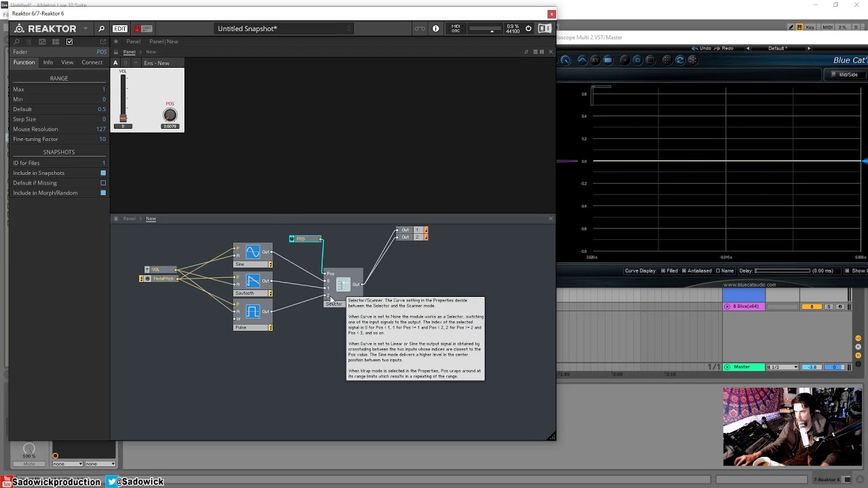Toggle the audio engine power button

[x=528, y=28]
